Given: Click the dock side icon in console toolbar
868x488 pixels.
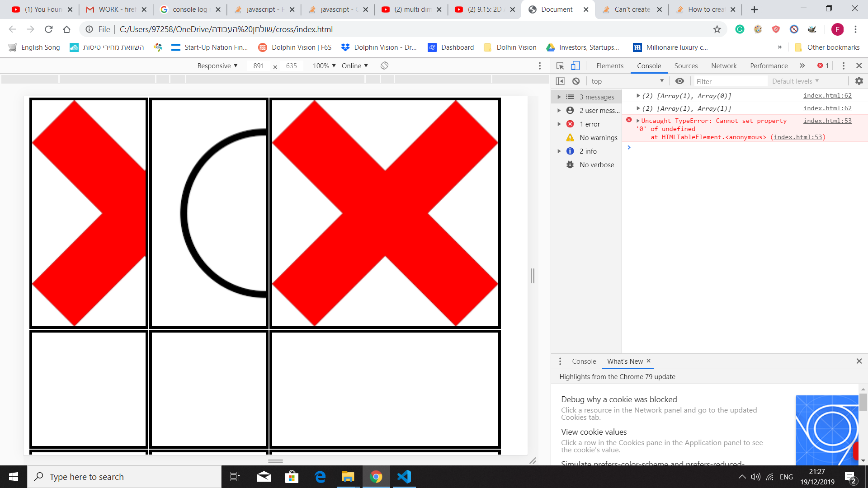Looking at the screenshot, I should coord(561,81).
